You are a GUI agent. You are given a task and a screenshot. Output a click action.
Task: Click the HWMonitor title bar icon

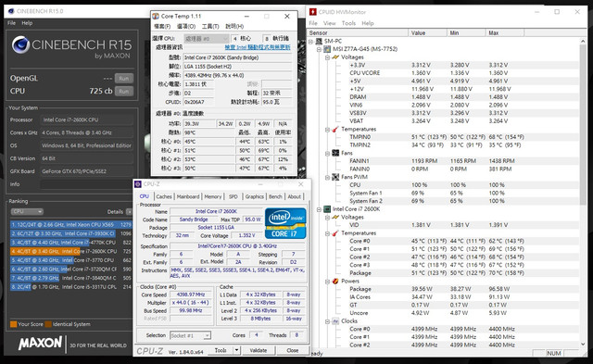coord(313,12)
